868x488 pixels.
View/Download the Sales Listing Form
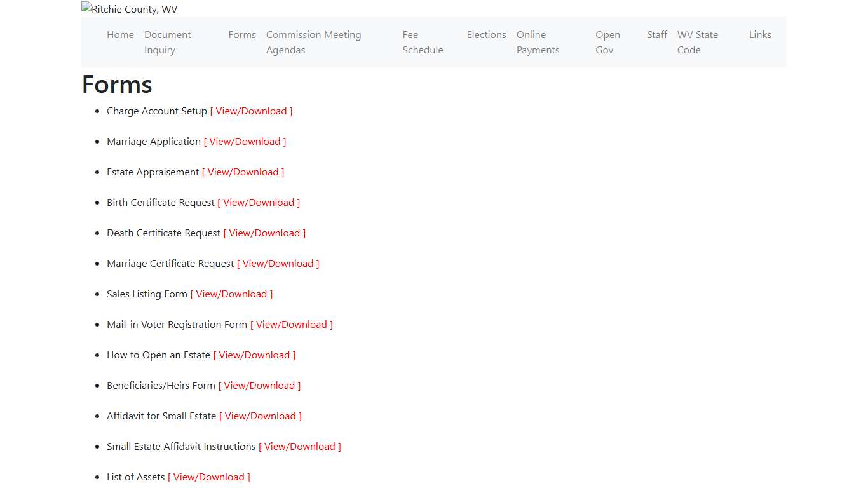(x=231, y=294)
